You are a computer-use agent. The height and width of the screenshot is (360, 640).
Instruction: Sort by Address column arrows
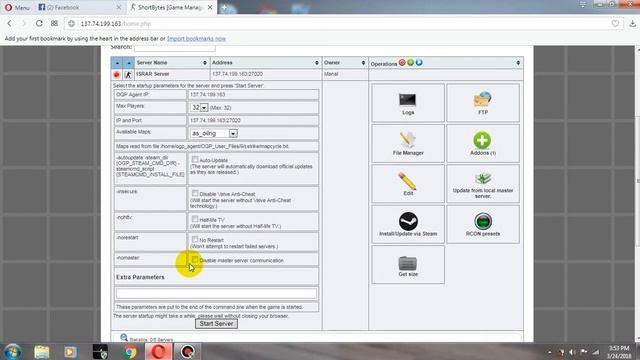click(x=317, y=63)
